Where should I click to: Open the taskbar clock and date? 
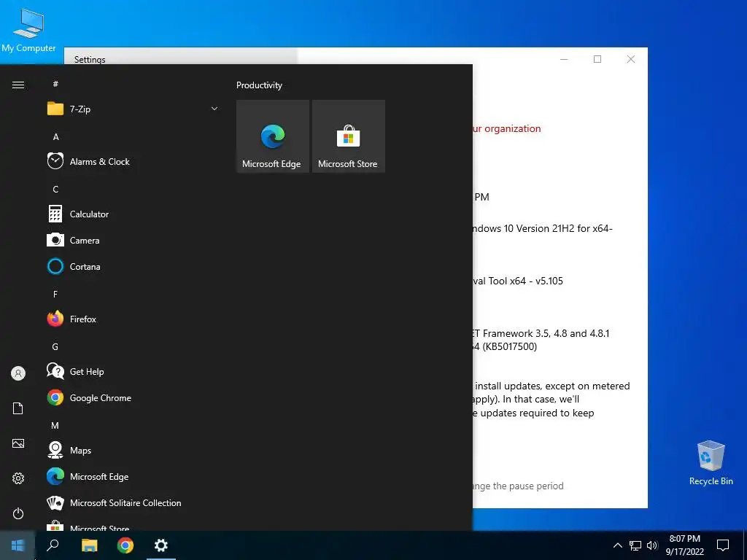[x=684, y=545]
